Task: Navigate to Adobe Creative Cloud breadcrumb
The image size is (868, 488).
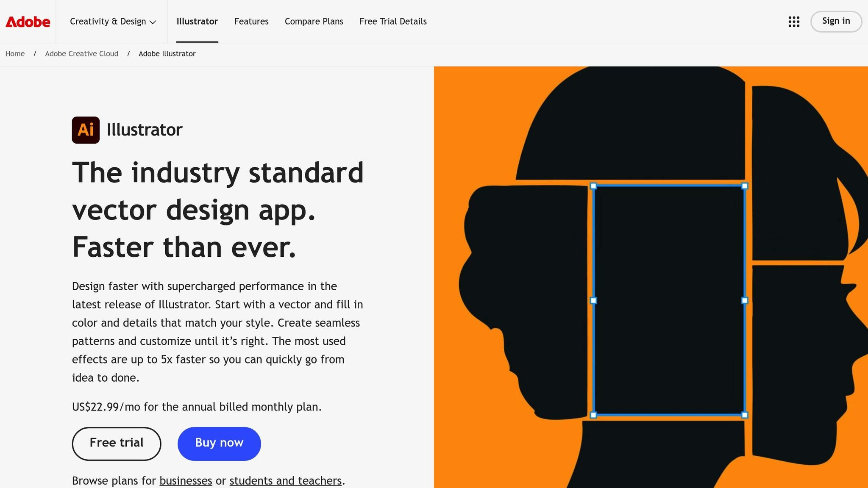Action: point(81,54)
